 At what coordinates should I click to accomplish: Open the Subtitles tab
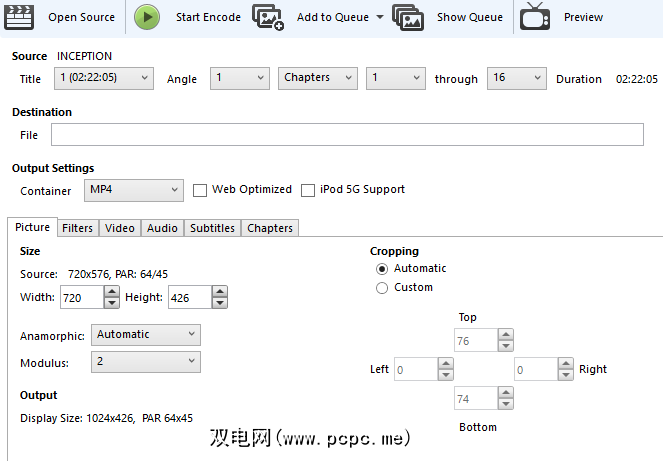212,228
